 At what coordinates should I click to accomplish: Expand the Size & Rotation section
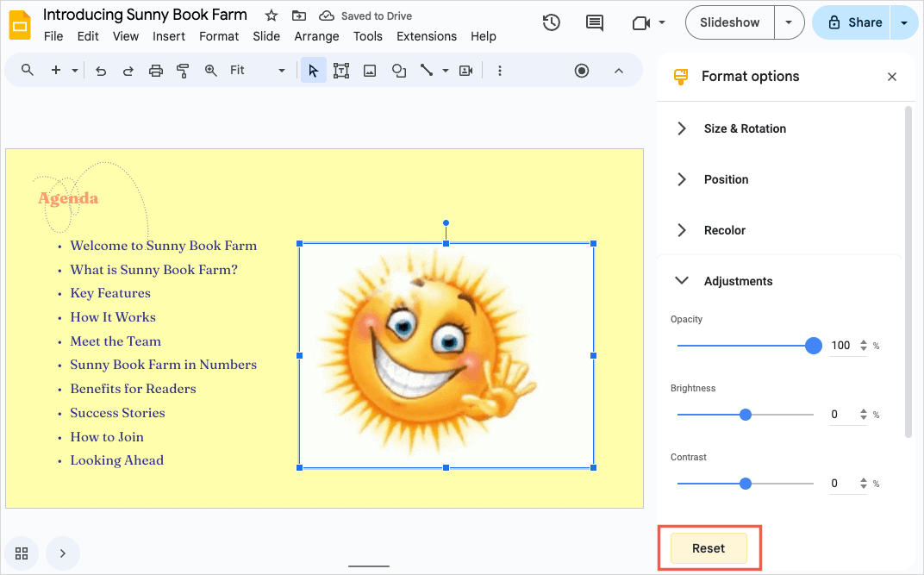[745, 128]
